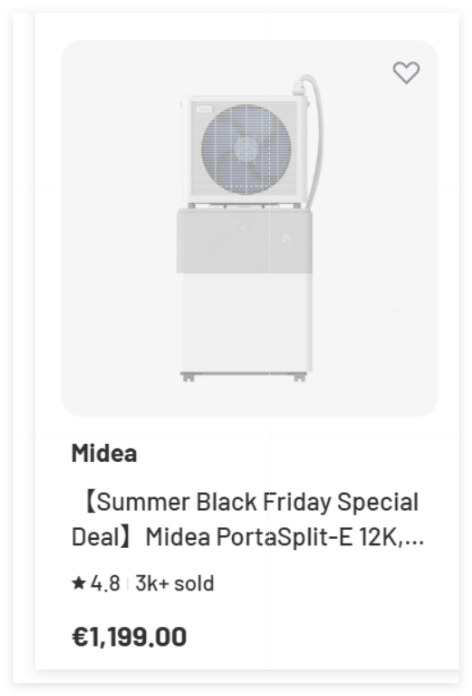This screenshot has height=696, width=472.
Task: Click the left caster wheel of the unit
Action: [188, 378]
